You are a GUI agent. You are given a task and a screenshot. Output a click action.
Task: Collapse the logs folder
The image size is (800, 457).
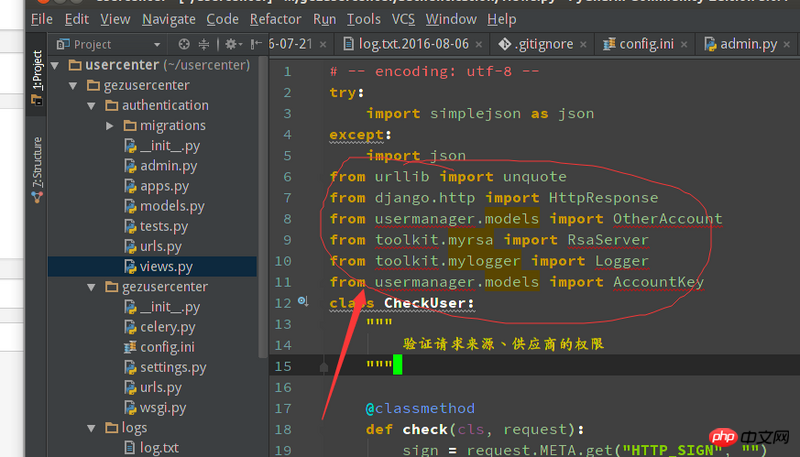91,428
